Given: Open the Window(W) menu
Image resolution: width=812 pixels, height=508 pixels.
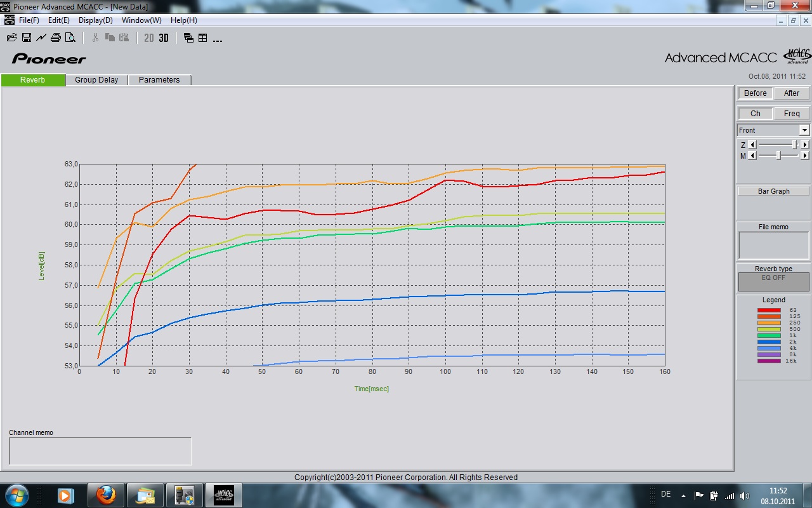Looking at the screenshot, I should [141, 20].
